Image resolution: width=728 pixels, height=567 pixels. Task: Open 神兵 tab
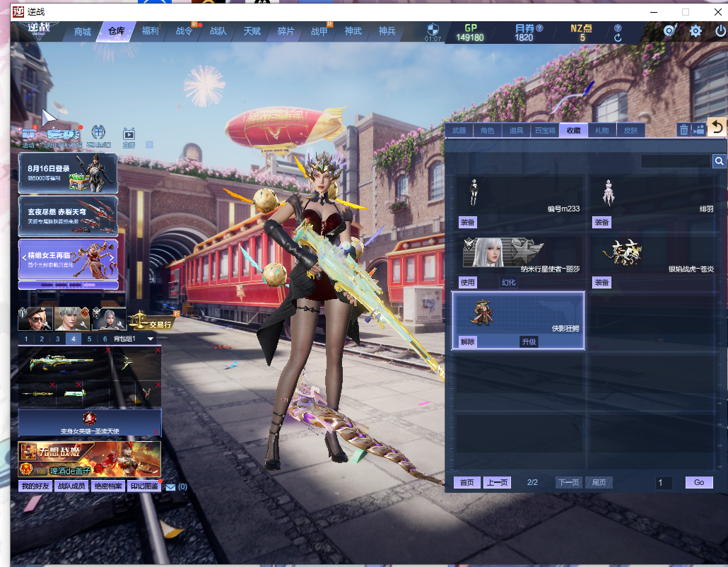(x=387, y=31)
